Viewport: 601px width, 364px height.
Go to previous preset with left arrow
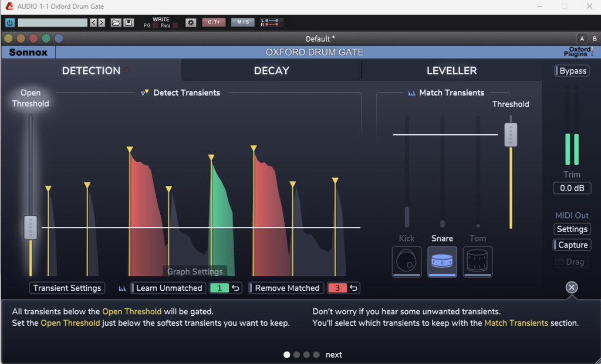point(93,23)
